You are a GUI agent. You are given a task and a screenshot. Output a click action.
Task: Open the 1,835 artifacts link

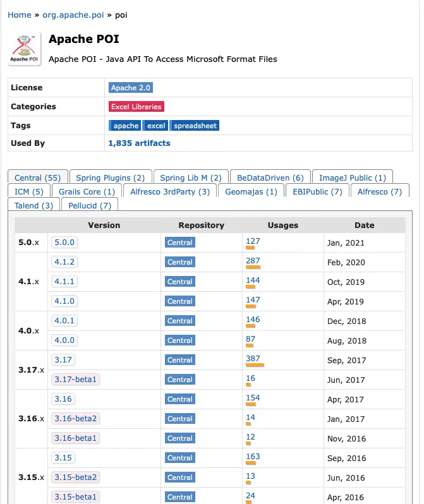pyautogui.click(x=139, y=143)
